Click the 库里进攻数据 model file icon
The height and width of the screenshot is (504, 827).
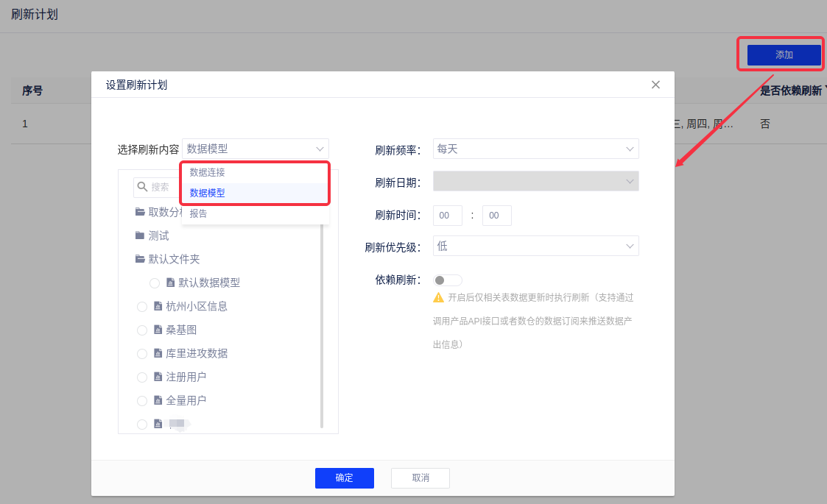point(158,353)
